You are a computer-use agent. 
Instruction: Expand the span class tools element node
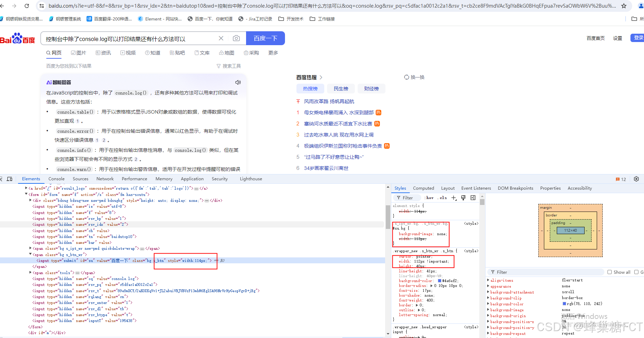tap(30, 272)
